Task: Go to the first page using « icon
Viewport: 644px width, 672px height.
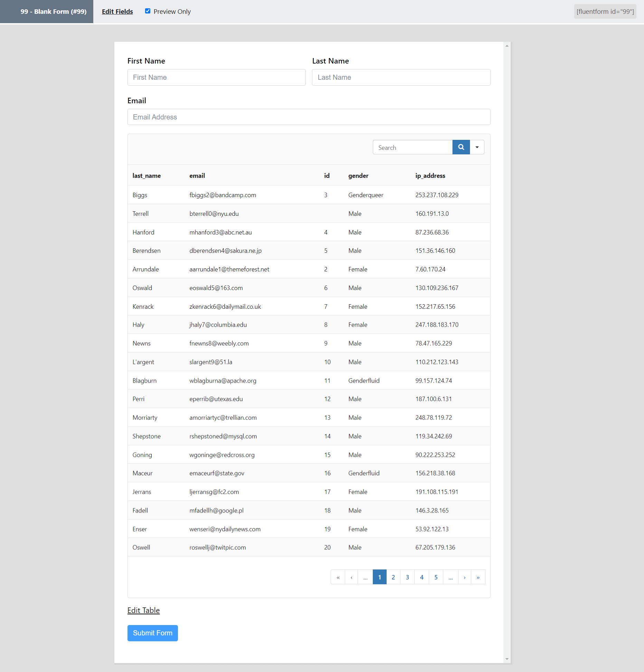Action: (x=338, y=577)
